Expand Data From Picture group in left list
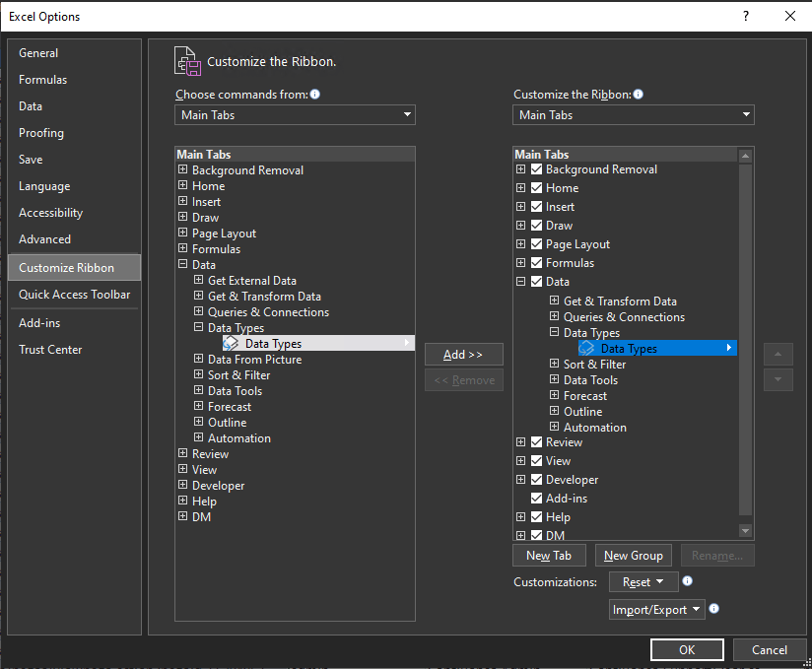The height and width of the screenshot is (669, 812). pos(198,359)
